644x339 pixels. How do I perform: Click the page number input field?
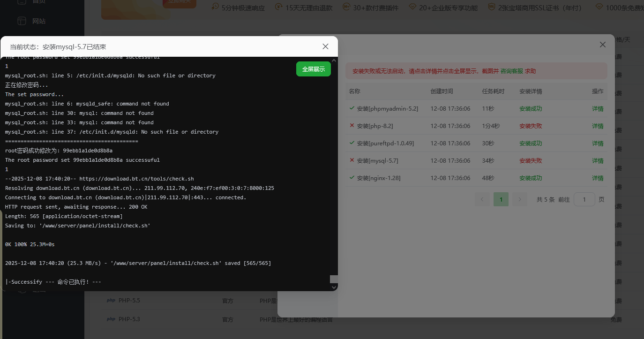click(x=584, y=200)
